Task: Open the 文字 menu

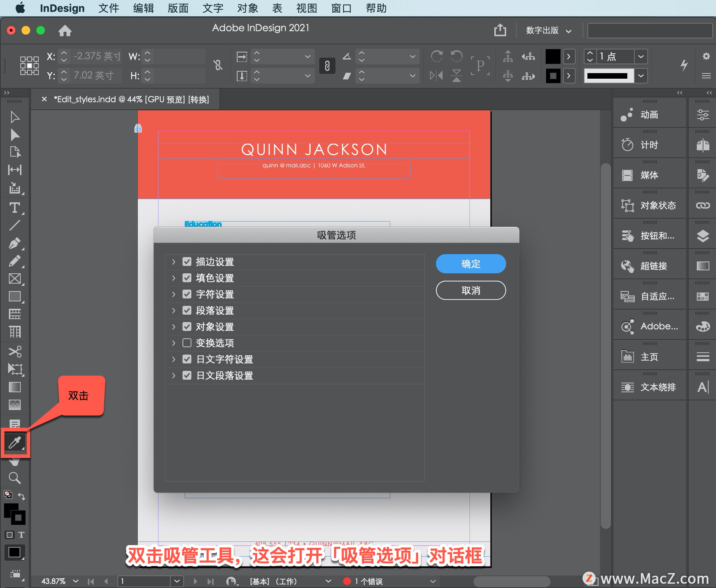Action: click(213, 8)
